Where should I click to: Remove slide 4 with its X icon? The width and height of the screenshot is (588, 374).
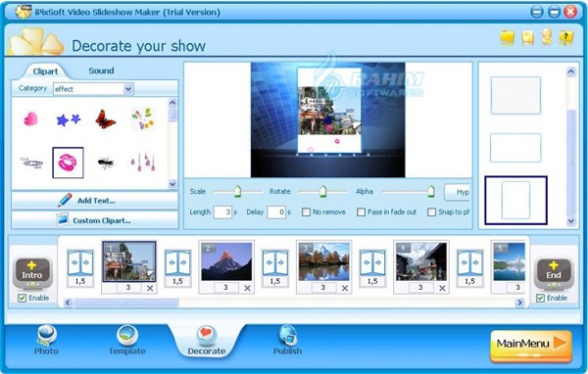(442, 288)
